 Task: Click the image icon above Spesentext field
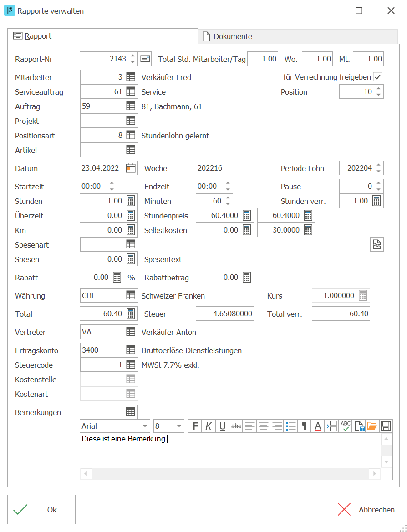[377, 244]
